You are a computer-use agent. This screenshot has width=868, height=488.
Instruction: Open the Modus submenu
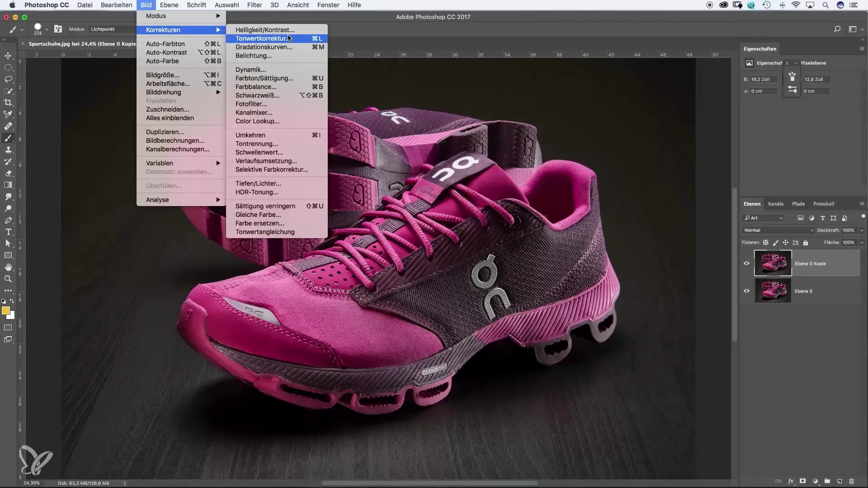[181, 16]
